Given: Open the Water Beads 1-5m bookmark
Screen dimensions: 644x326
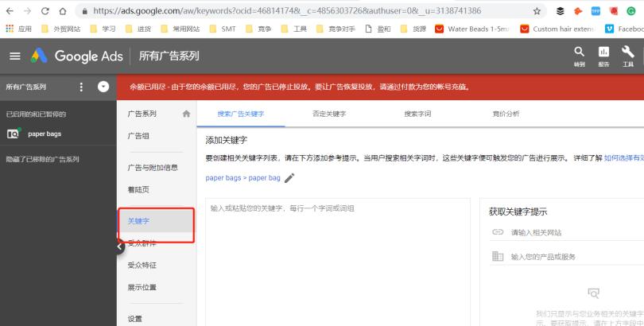Looking at the screenshot, I should pos(472,29).
